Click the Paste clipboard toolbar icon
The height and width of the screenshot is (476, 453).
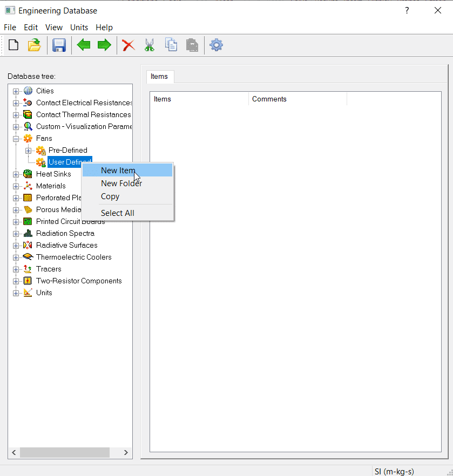192,45
